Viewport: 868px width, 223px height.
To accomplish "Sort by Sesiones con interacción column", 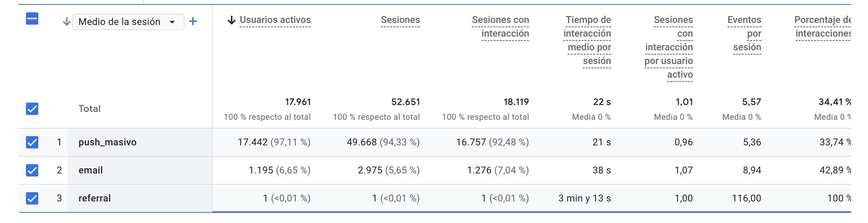I will (x=500, y=27).
